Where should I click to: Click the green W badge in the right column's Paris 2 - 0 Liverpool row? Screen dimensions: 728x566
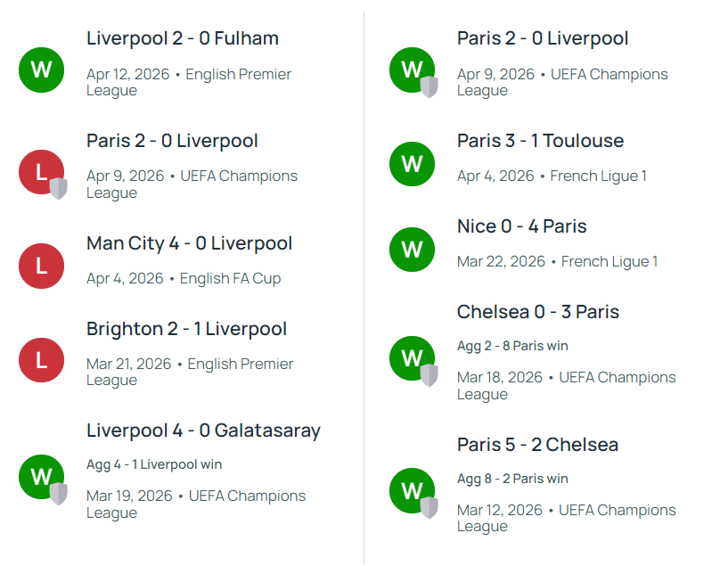click(412, 70)
